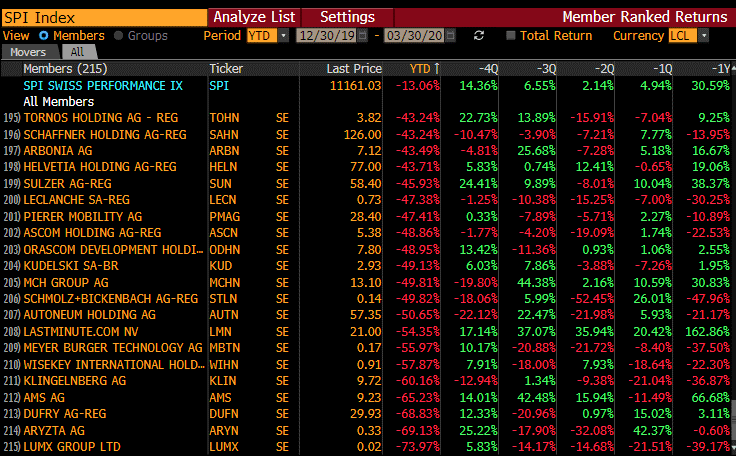Click LUMX YTD value -73.97%
The image size is (736, 456).
418,447
